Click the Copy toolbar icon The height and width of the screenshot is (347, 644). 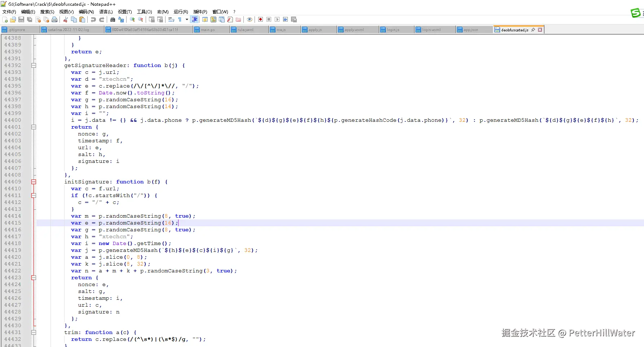pyautogui.click(x=74, y=19)
